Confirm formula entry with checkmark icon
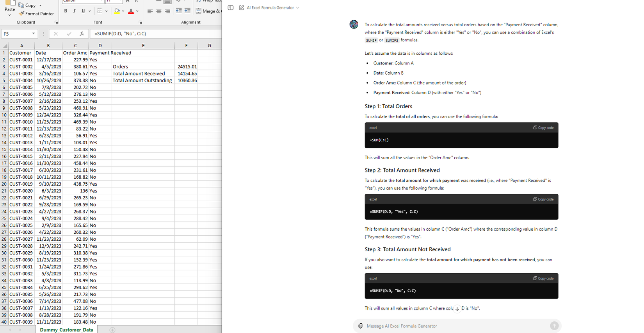The height and width of the screenshot is (333, 644). click(x=69, y=34)
